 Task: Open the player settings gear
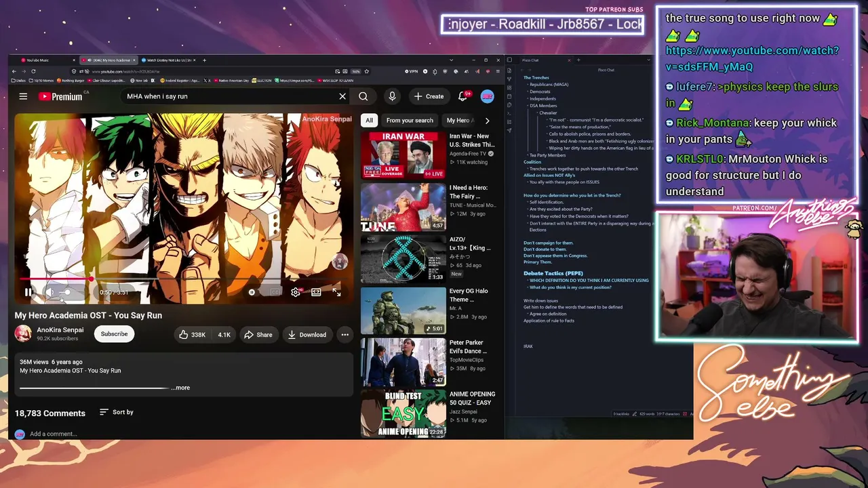point(296,292)
